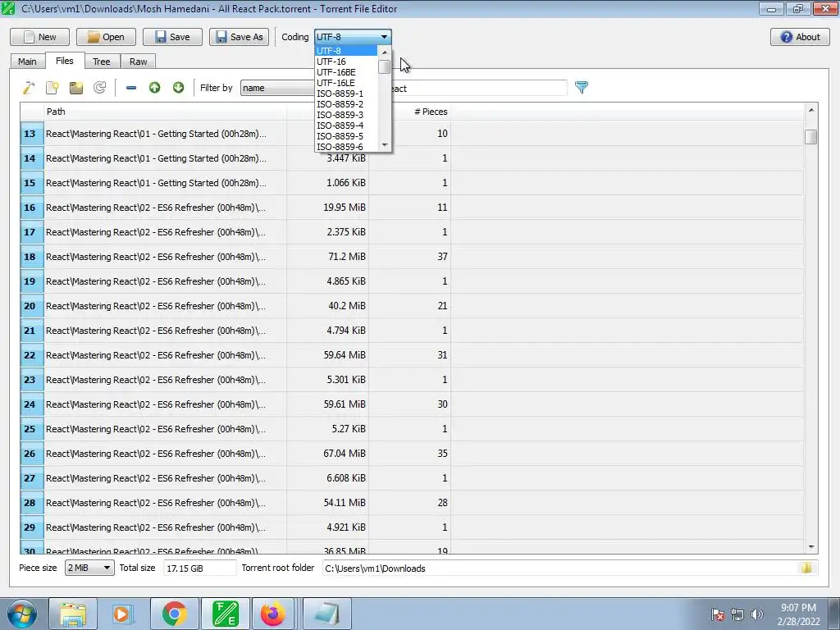Viewport: 840px width, 630px height.
Task: Click the add folder icon
Action: point(76,87)
